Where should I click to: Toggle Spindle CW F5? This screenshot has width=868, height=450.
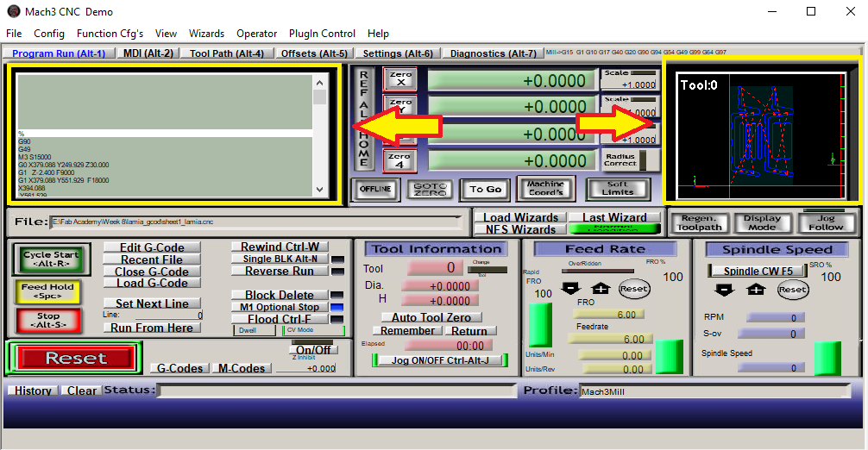point(758,271)
